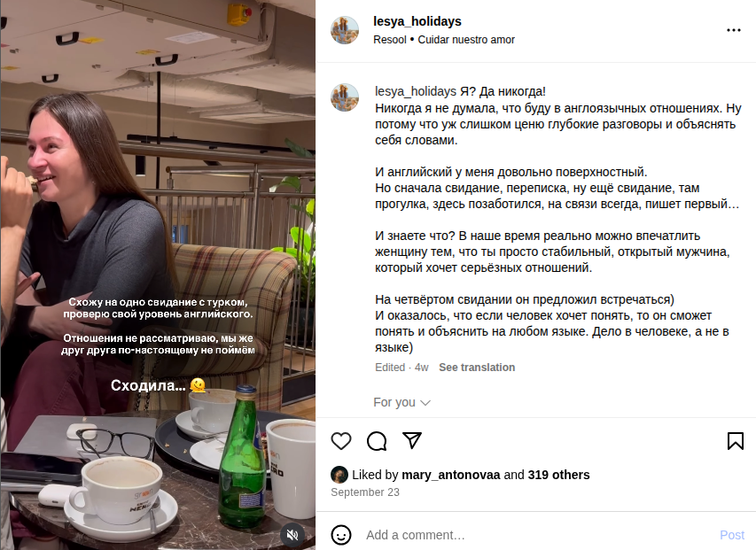Open lesya_holidays profile from header username

pyautogui.click(x=417, y=21)
